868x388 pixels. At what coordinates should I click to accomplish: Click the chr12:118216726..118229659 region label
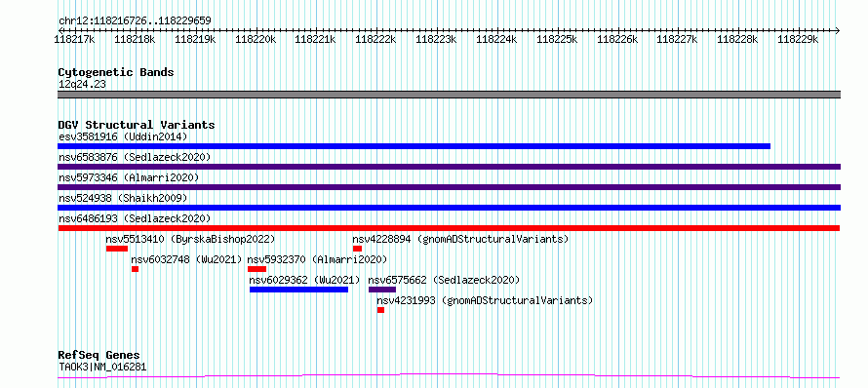tap(135, 21)
